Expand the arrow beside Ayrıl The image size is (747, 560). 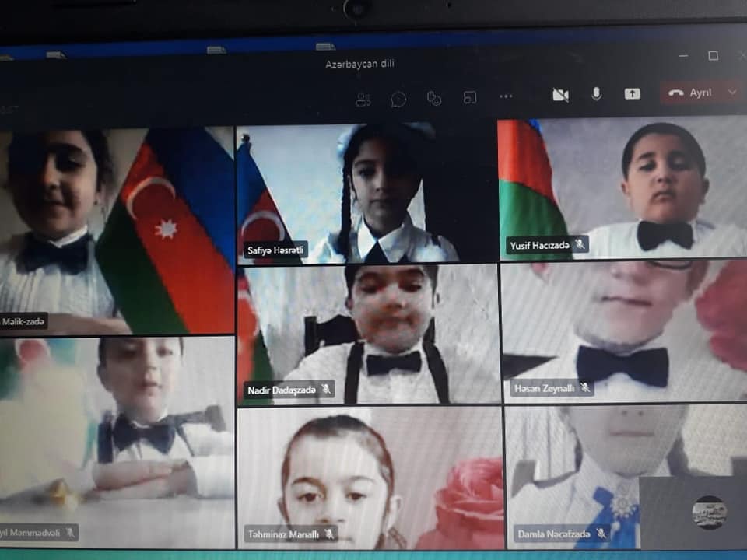pyautogui.click(x=733, y=92)
